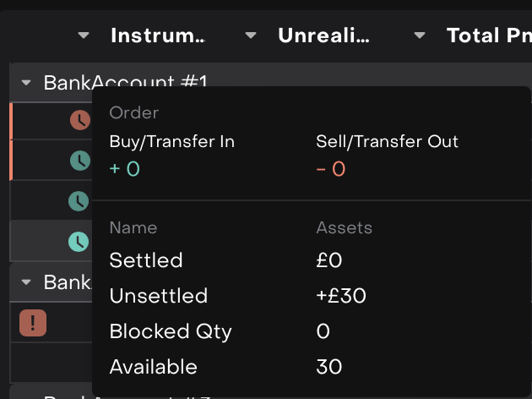Open the Instrument column dropdown arrow
This screenshot has height=399, width=532.
coord(83,36)
